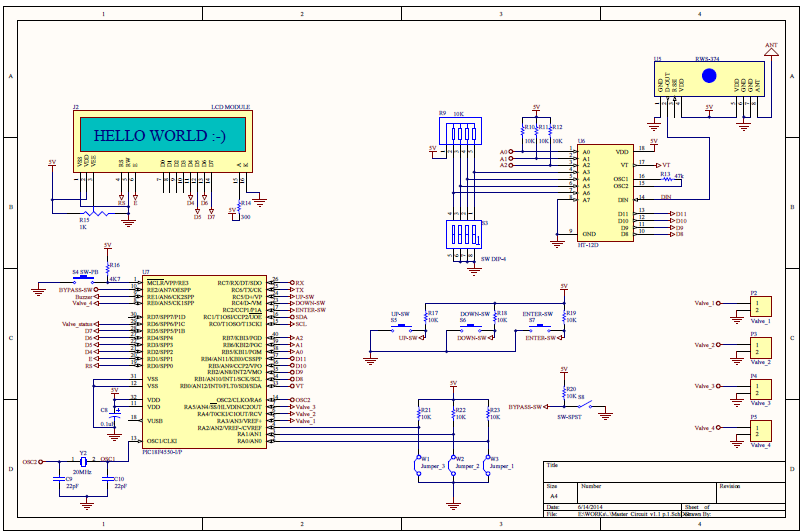Click the S7 ENTER-SW pushbutton symbol
This screenshot has height=532, width=803.
tap(540, 327)
